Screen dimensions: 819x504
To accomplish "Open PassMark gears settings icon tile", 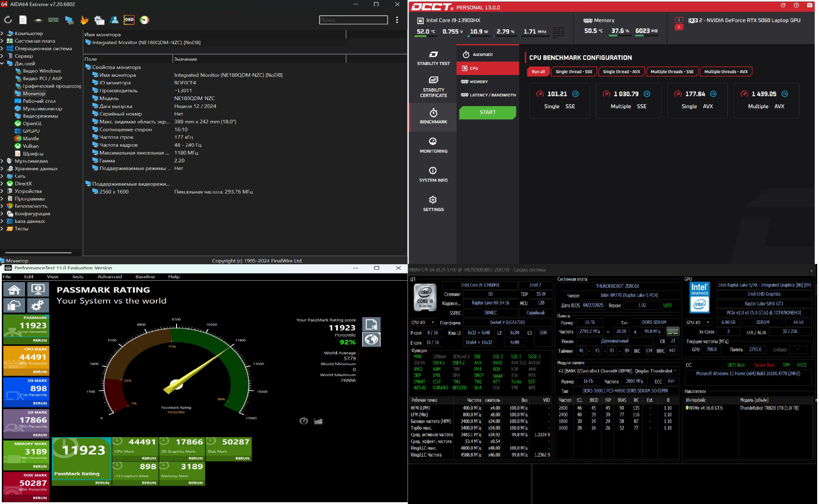I will (x=38, y=305).
